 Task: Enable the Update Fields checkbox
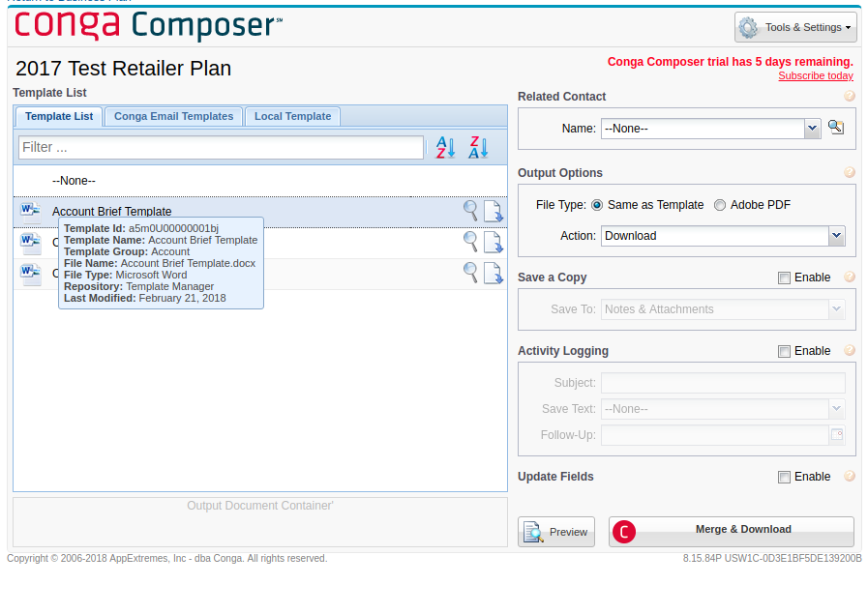pos(784,477)
